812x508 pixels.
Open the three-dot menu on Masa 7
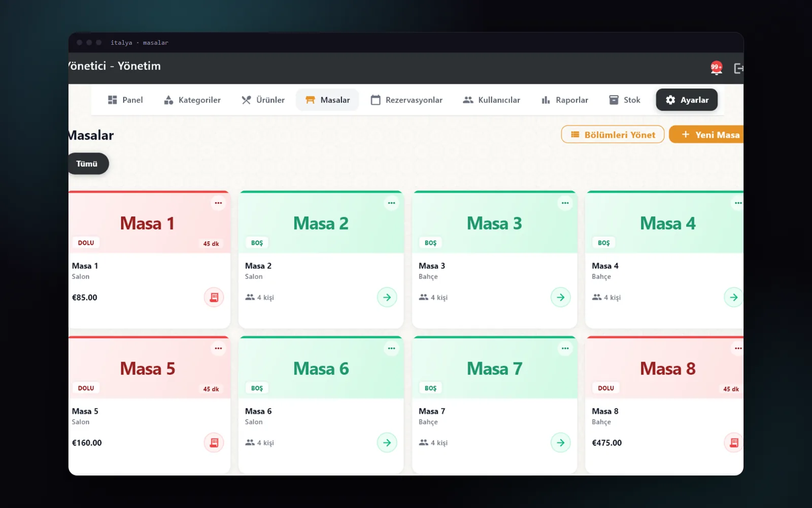click(565, 348)
